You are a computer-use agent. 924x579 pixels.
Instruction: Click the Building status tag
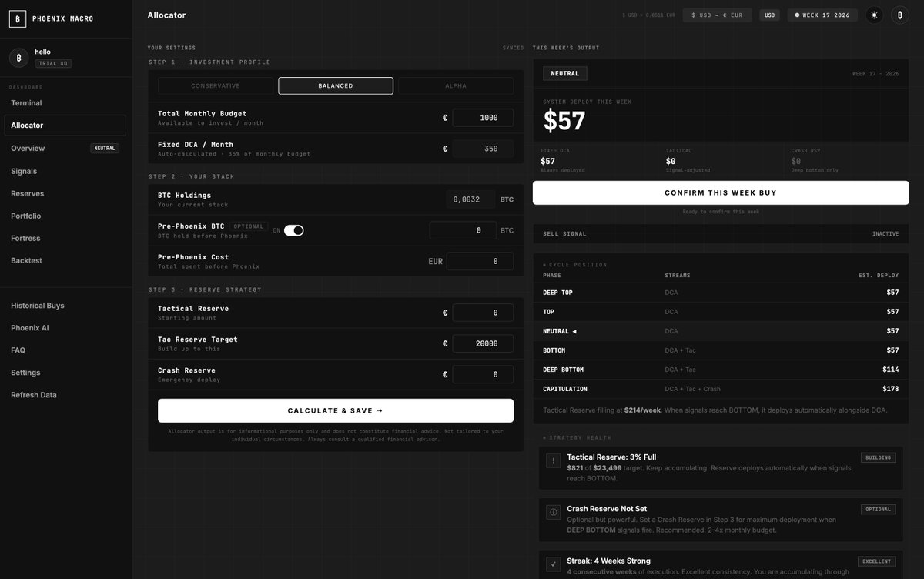click(878, 457)
